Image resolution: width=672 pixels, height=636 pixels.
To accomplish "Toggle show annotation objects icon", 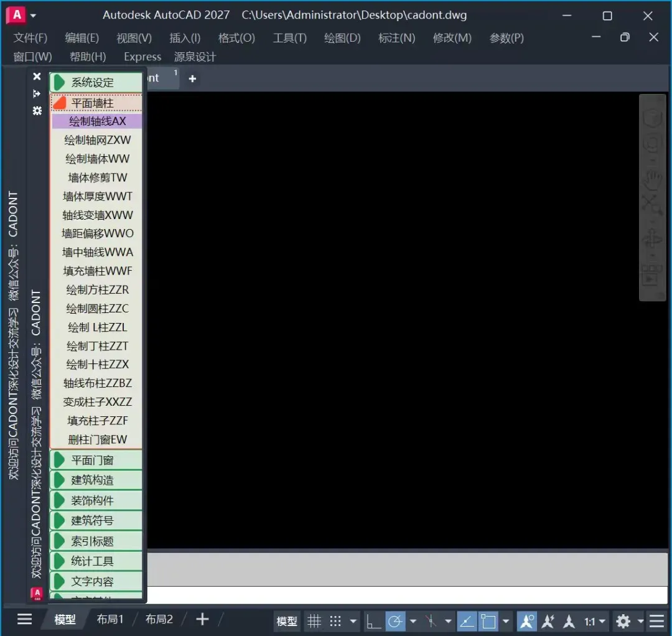I will (x=527, y=620).
